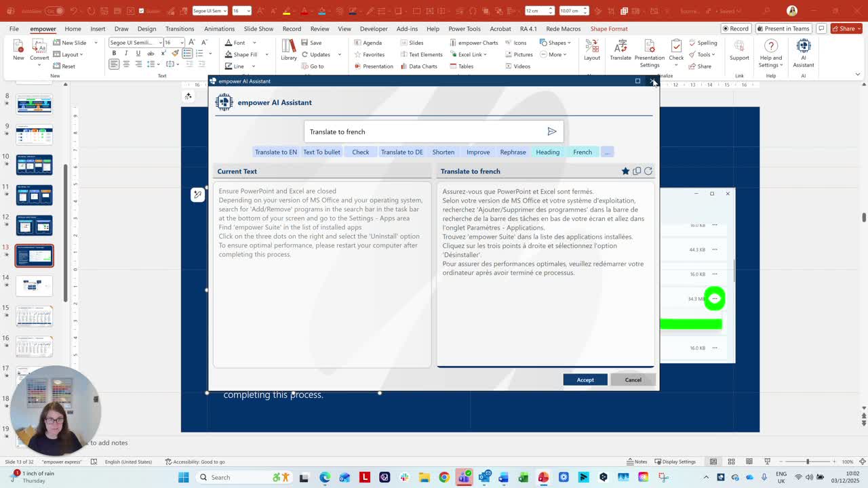Insert Tables from the ribbon
This screenshot has width=868, height=488.
pyautogui.click(x=460, y=66)
